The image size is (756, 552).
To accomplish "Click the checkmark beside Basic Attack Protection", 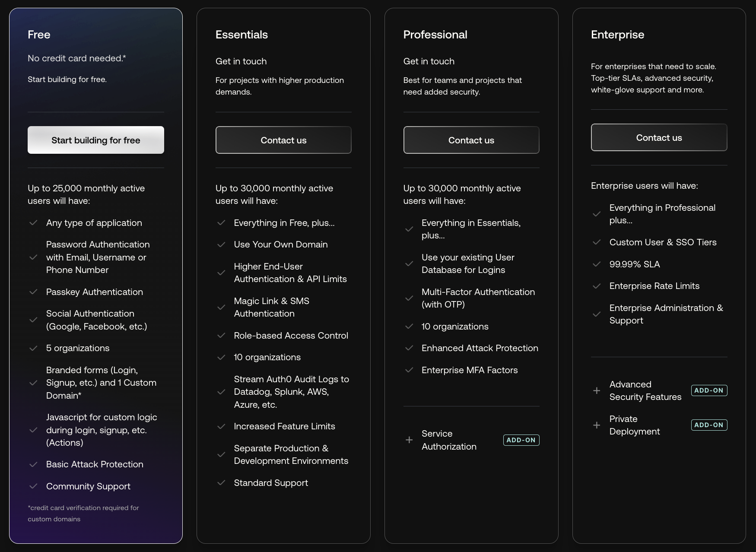I will pos(33,464).
